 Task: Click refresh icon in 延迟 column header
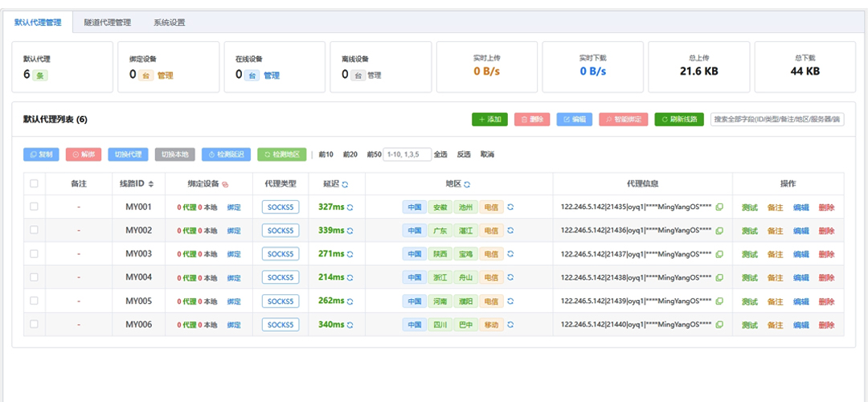(346, 184)
